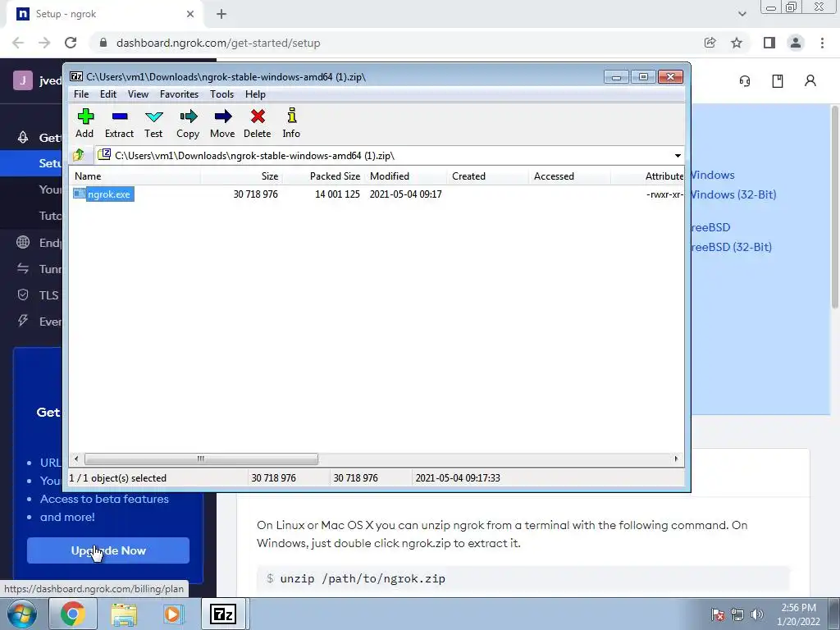Click the 7-Zip horizontal scrollbar thumb
The width and height of the screenshot is (840, 630).
[201, 459]
